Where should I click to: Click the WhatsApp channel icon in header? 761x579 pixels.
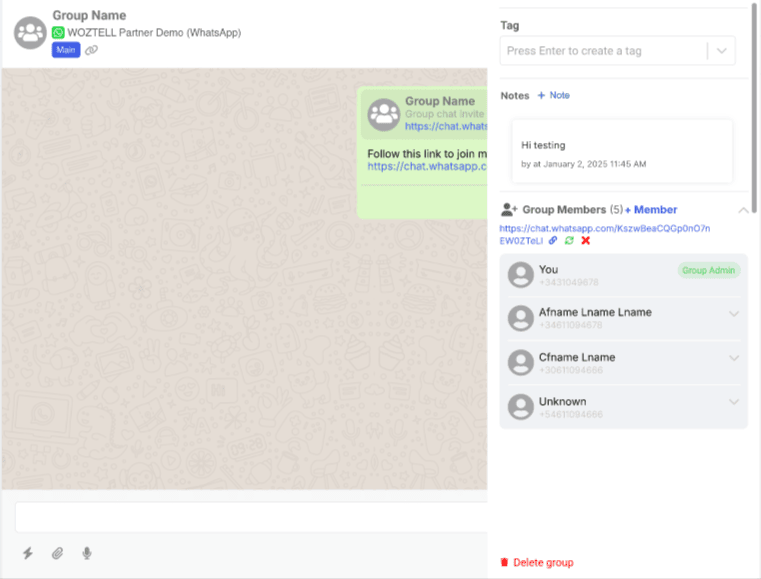(59, 32)
